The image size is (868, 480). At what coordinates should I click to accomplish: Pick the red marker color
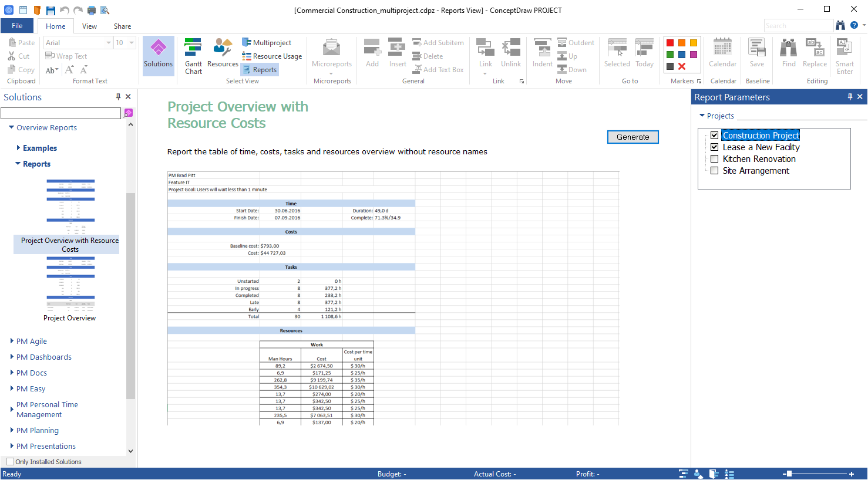pyautogui.click(x=670, y=43)
